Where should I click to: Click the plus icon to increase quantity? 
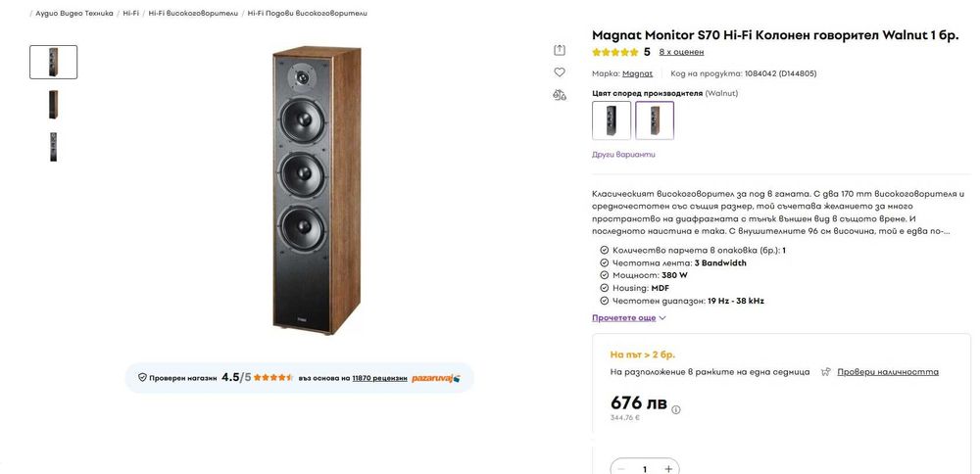(x=668, y=469)
